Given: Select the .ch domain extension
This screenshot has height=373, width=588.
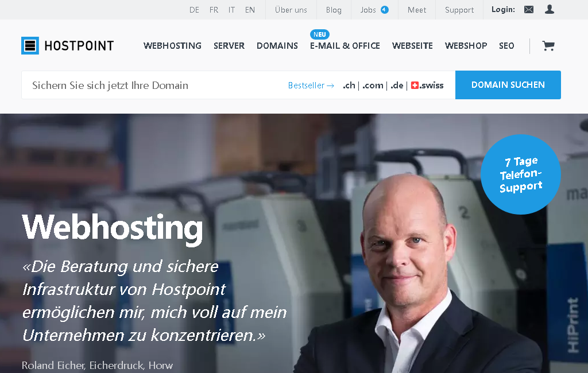Looking at the screenshot, I should tap(349, 86).
